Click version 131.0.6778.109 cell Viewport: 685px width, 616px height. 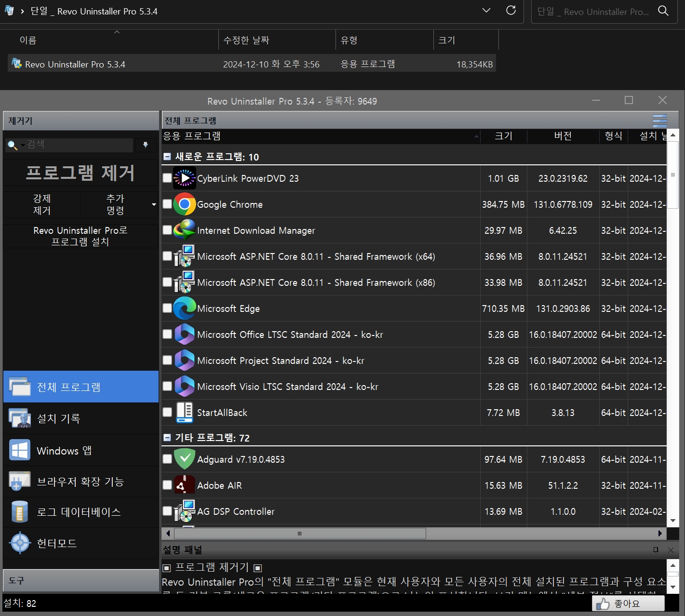pyautogui.click(x=563, y=204)
